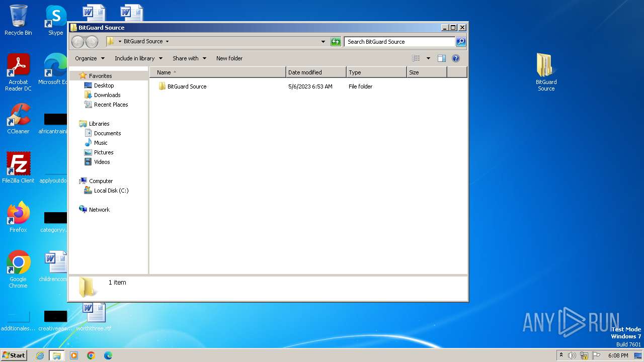644x362 pixels.
Task: Open the Explorer help icon
Action: [456, 58]
